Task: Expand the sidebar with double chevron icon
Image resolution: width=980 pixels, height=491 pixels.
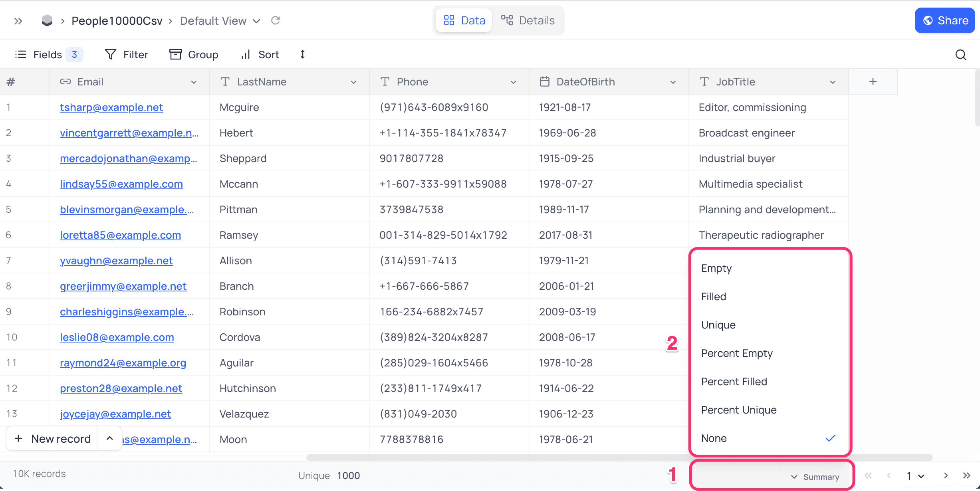Action: coord(18,21)
